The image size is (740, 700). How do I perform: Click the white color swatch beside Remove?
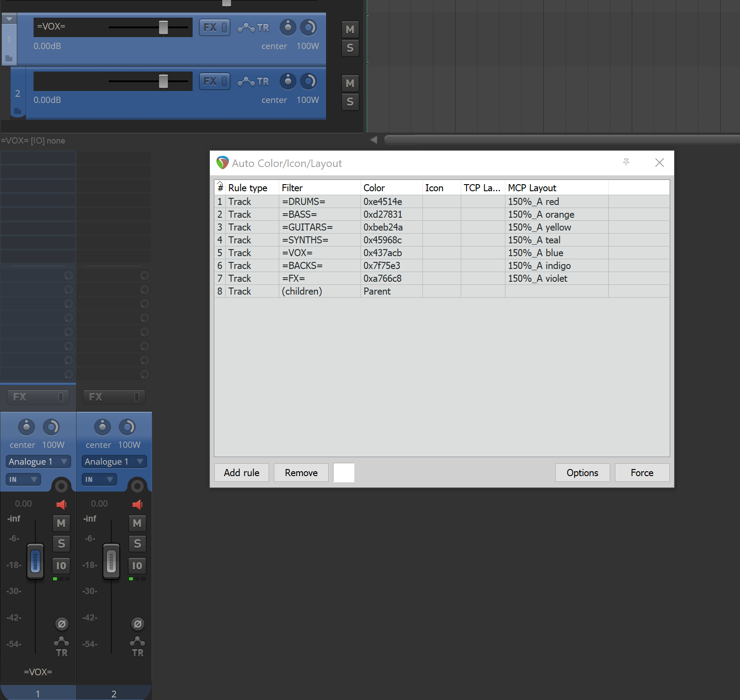(x=344, y=473)
